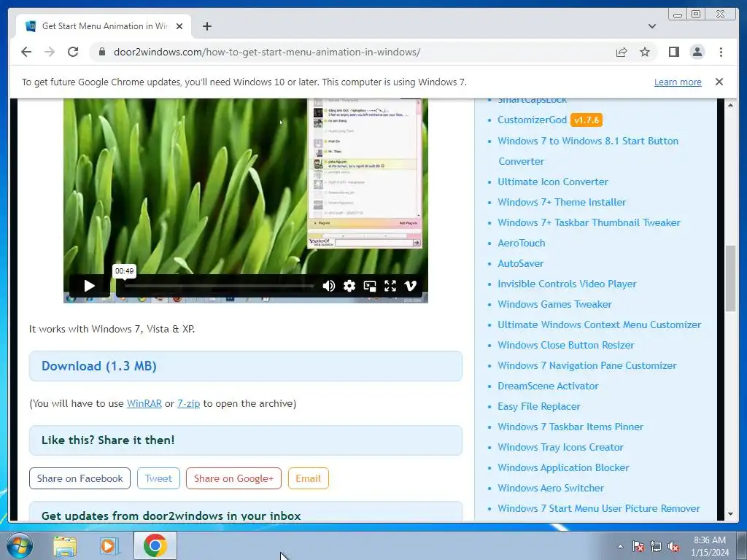Play the embedded Vimeo video
Viewport: 747px width, 560px height.
coord(89,286)
